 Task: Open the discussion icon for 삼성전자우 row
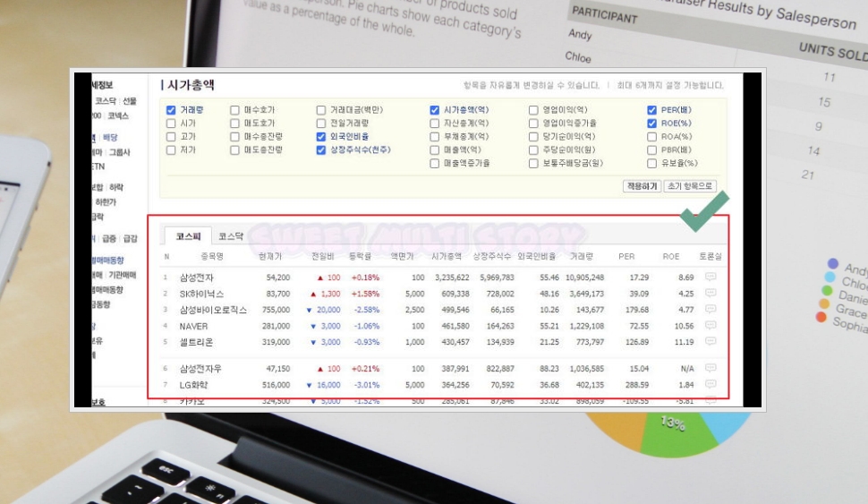click(711, 368)
